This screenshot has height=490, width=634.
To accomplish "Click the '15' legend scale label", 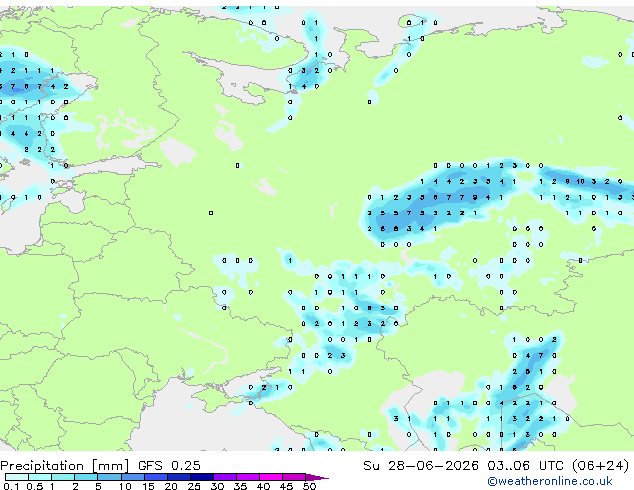I will 148,486.
